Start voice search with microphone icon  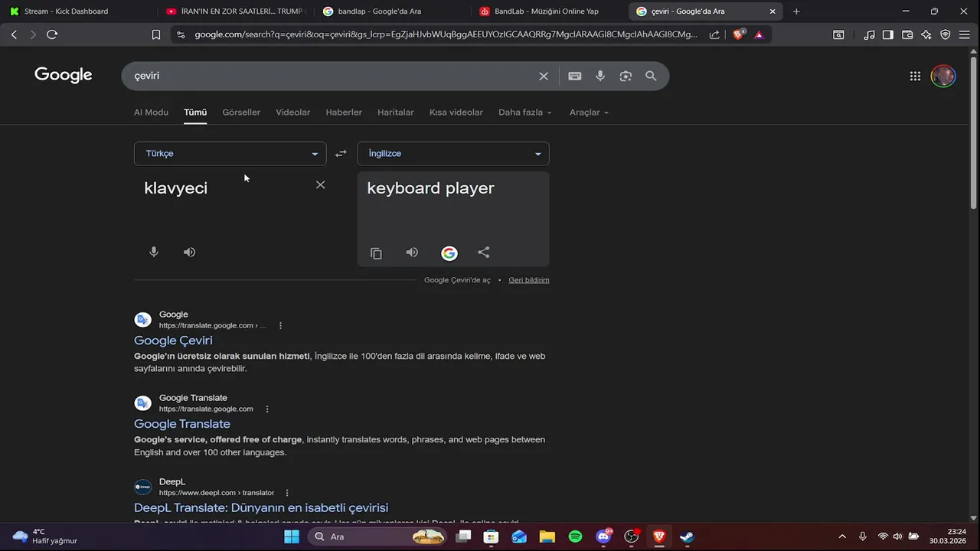(600, 76)
